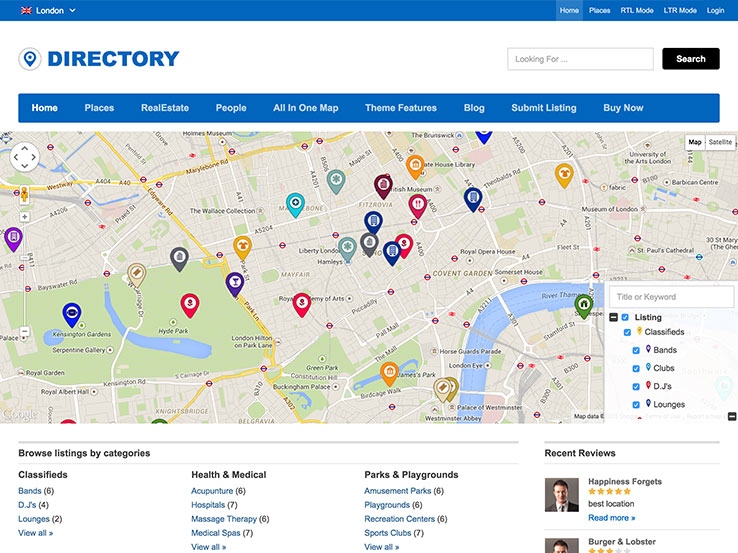Open the London city dropdown arrow
Viewport: 738px width, 553px height.
pos(72,10)
